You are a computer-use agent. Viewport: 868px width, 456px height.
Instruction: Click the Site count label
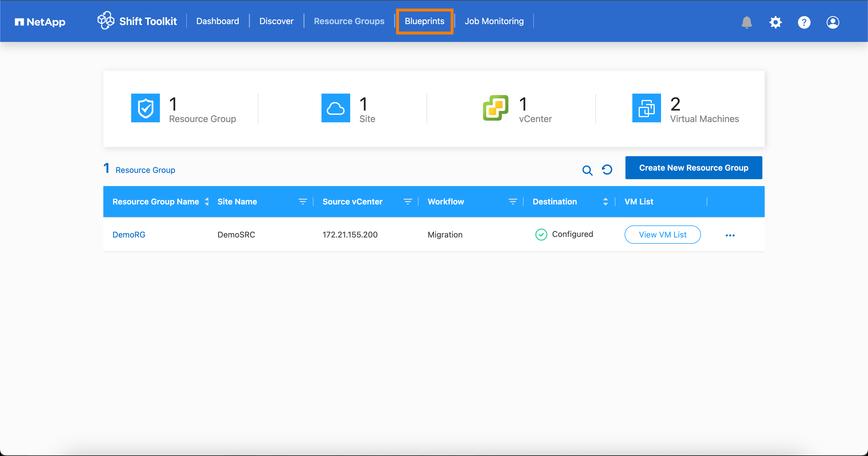(367, 119)
